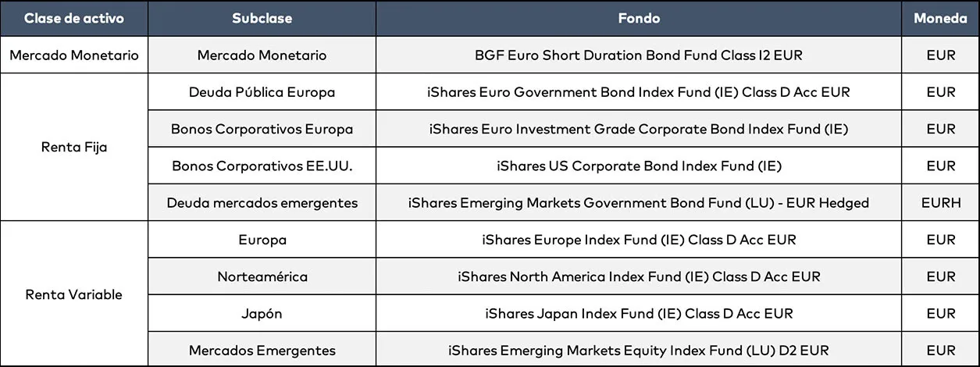Select the 'Renta Variable' asset class cell
Screen dimensions: 980x367
73,294
